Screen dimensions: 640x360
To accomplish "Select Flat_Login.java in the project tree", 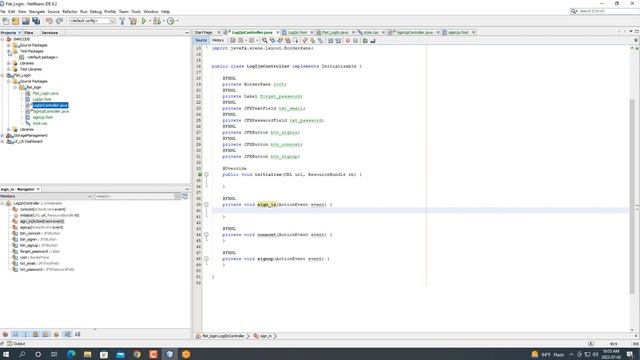I will tap(45, 93).
